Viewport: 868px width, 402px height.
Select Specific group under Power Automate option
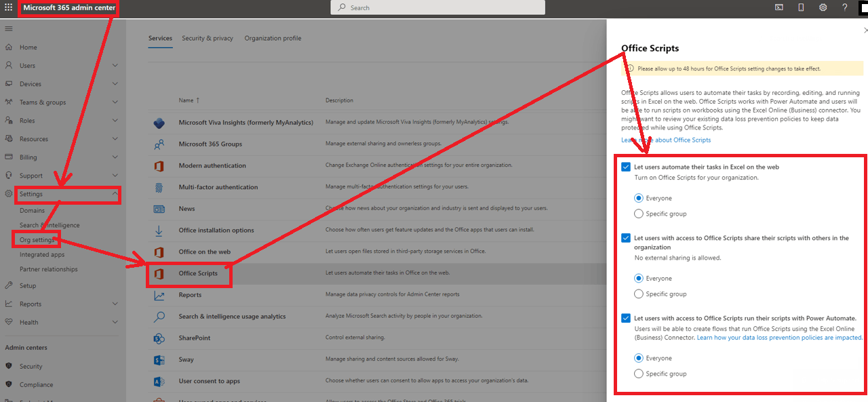(638, 374)
